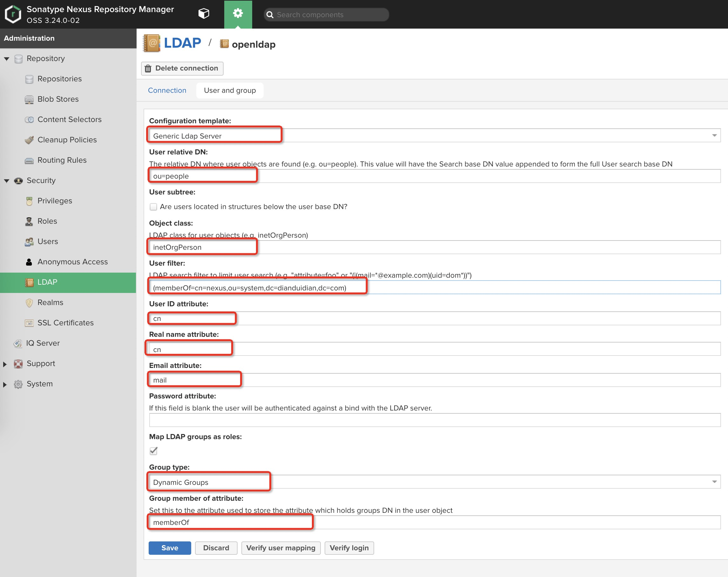
Task: Click the Password attribute input field
Action: pyautogui.click(x=434, y=420)
